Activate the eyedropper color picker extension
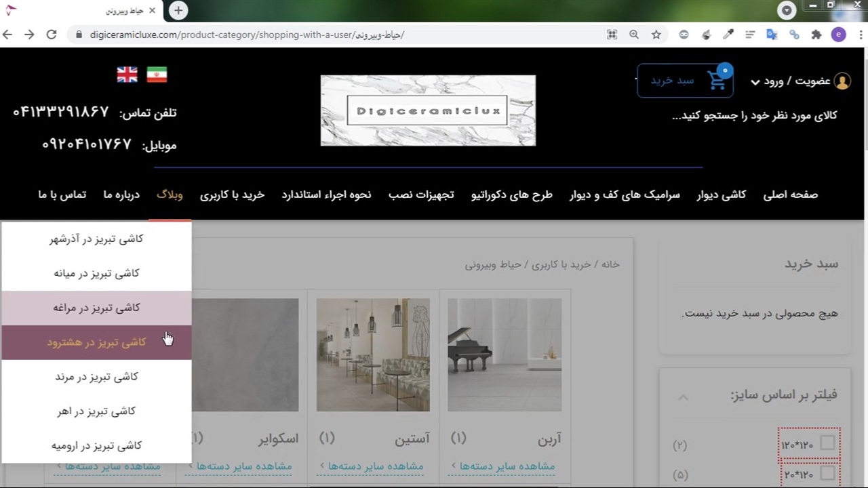The width and height of the screenshot is (868, 488). click(x=728, y=35)
